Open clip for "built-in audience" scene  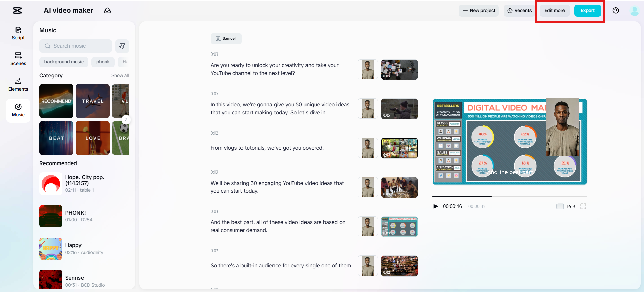tap(399, 266)
